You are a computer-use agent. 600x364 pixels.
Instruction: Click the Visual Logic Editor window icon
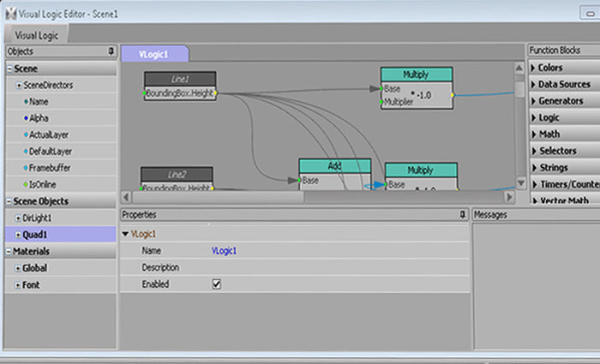coord(9,9)
